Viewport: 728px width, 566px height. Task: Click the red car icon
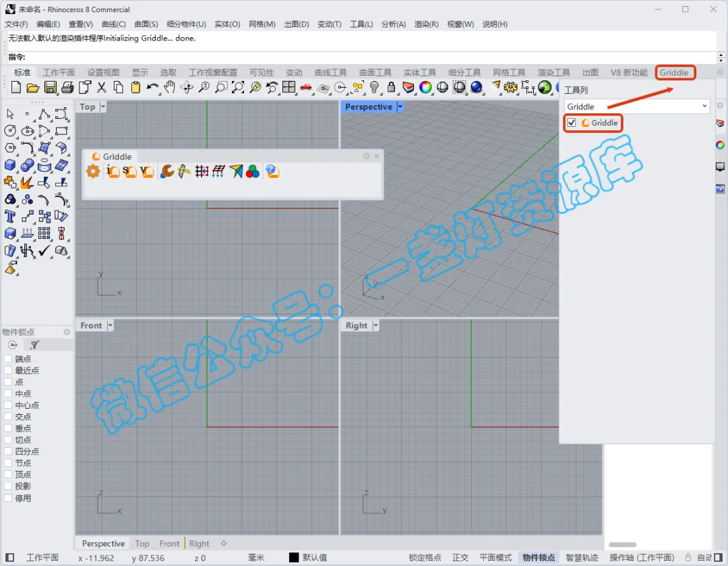[x=306, y=87]
